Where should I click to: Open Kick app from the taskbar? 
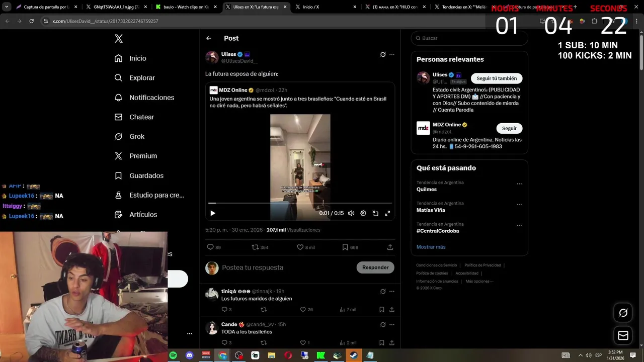320,355
